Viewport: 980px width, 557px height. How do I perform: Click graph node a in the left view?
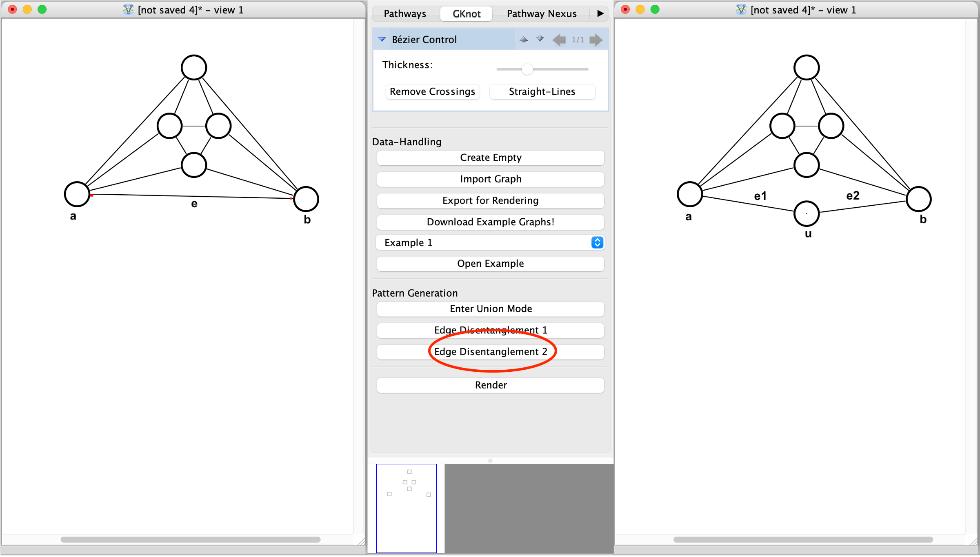click(77, 194)
